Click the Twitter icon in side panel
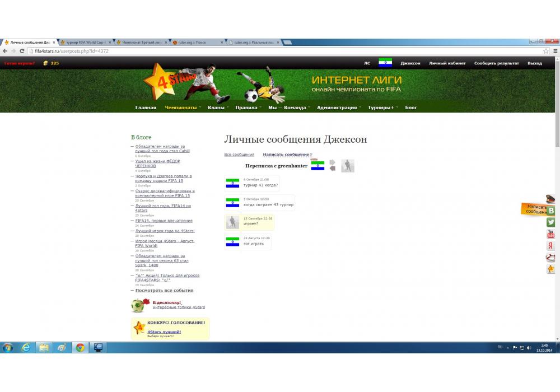 click(x=551, y=222)
